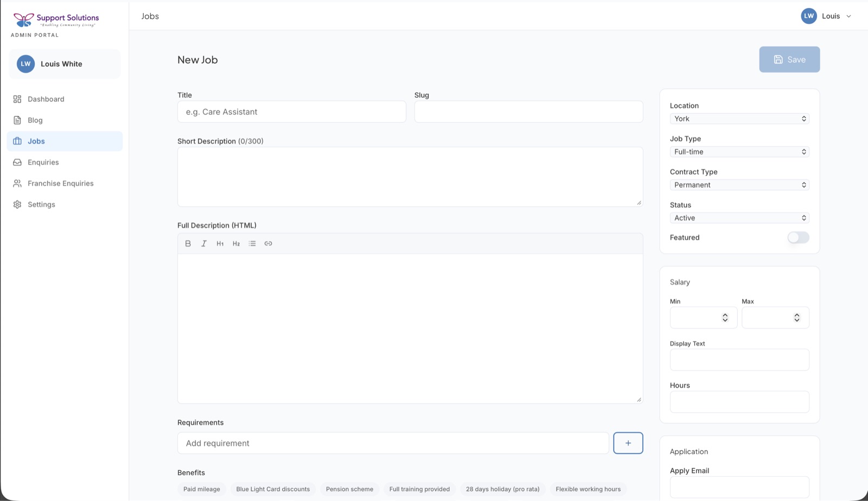Navigate to Blog in the sidebar
This screenshot has height=501, width=868.
click(65, 120)
